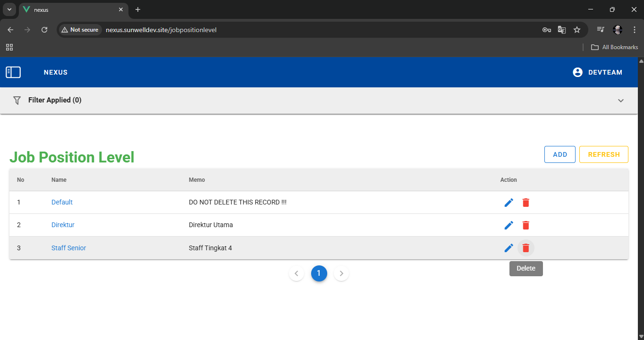Edit the Direktur row with pencil icon
Viewport: 644px width, 340px height.
click(x=508, y=225)
